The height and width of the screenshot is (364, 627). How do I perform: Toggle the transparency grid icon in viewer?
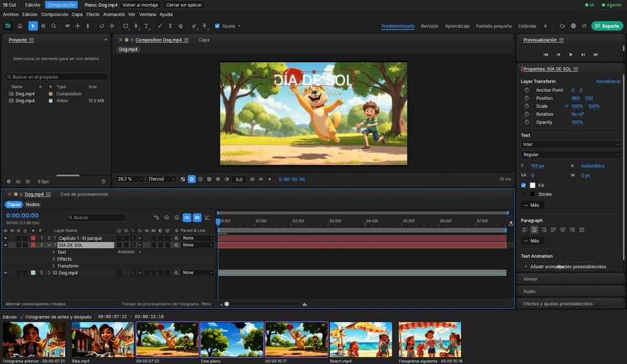point(183,179)
